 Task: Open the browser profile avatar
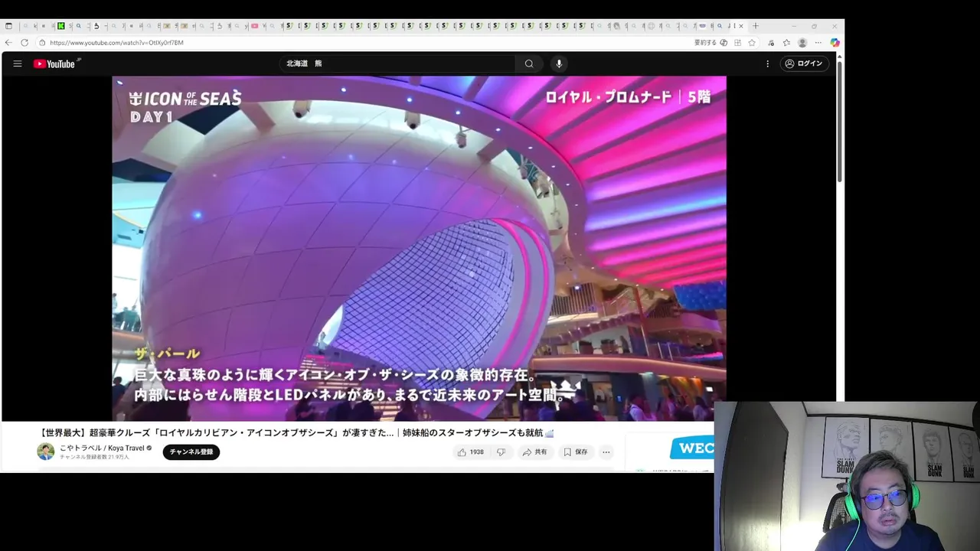(x=802, y=43)
